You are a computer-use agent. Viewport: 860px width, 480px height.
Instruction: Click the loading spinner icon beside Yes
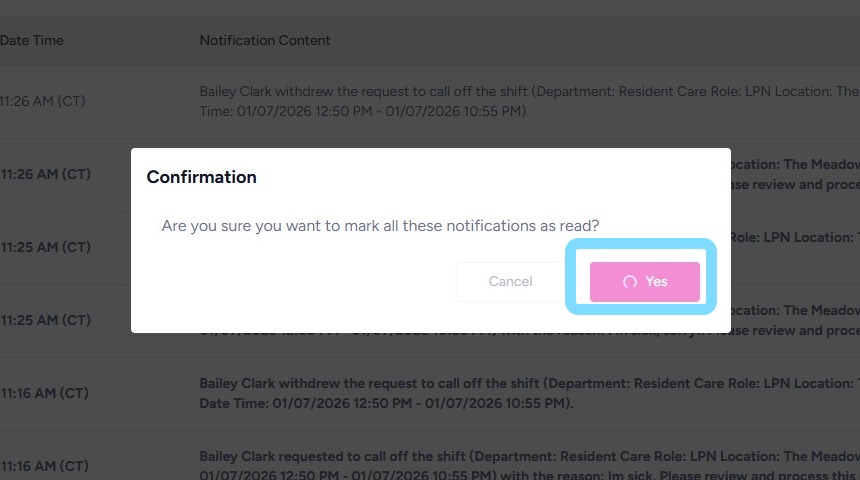630,282
